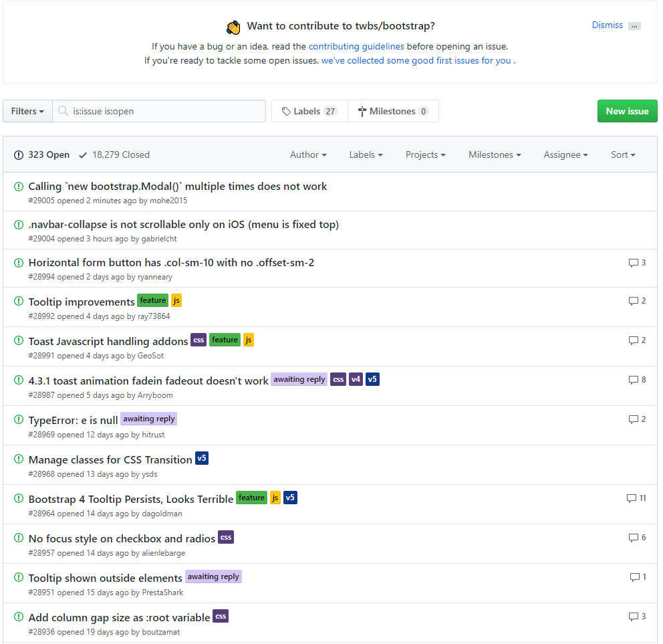Click the open issue icon for No focus style
663x644 pixels.
[x=19, y=538]
